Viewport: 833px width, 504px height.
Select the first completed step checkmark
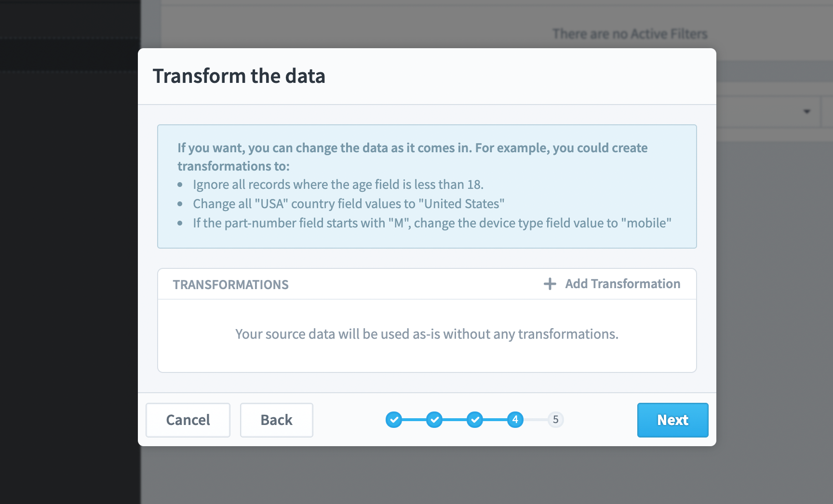coord(394,420)
